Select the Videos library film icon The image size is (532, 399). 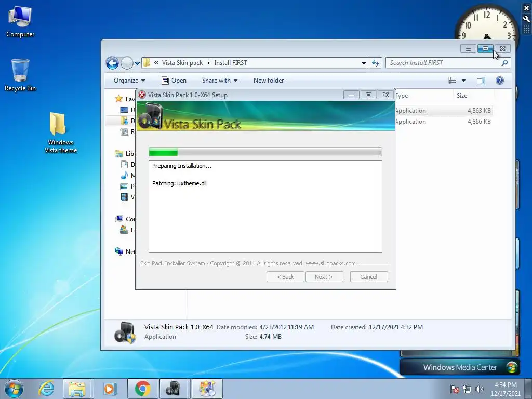pos(125,197)
